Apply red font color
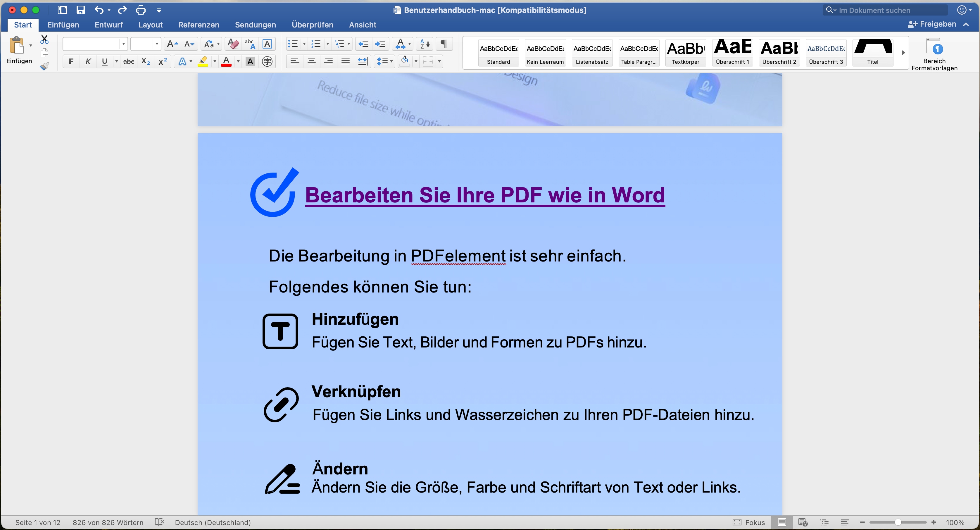This screenshot has height=530, width=980. 226,61
